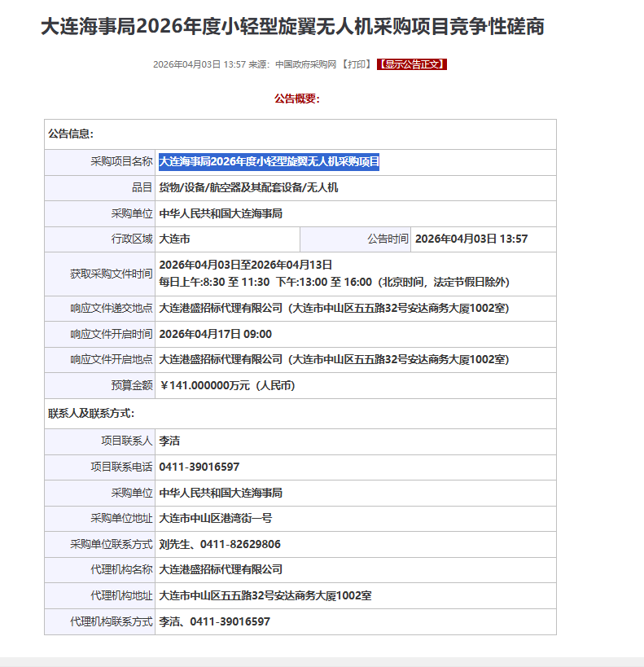644x667 pixels.
Task: Click the 获取采购文件时间 date range value
Action: point(246,265)
